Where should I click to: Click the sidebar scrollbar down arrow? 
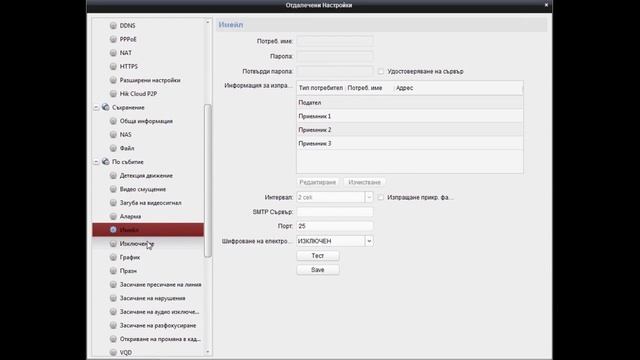(208, 351)
